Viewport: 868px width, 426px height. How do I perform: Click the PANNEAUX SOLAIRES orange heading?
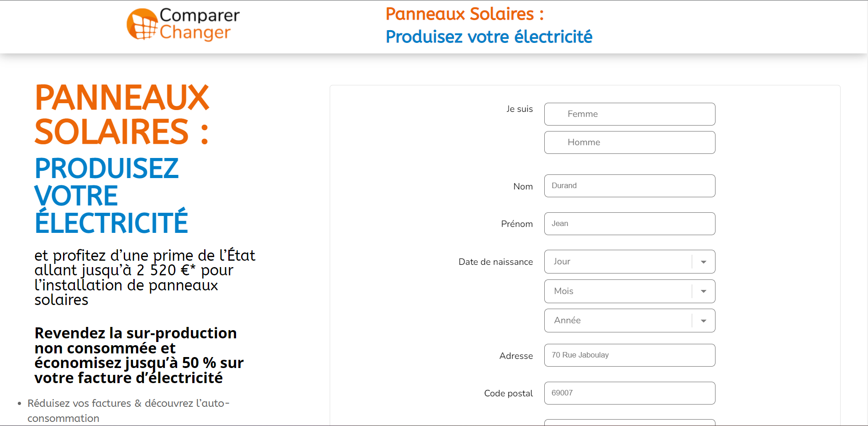pos(122,115)
